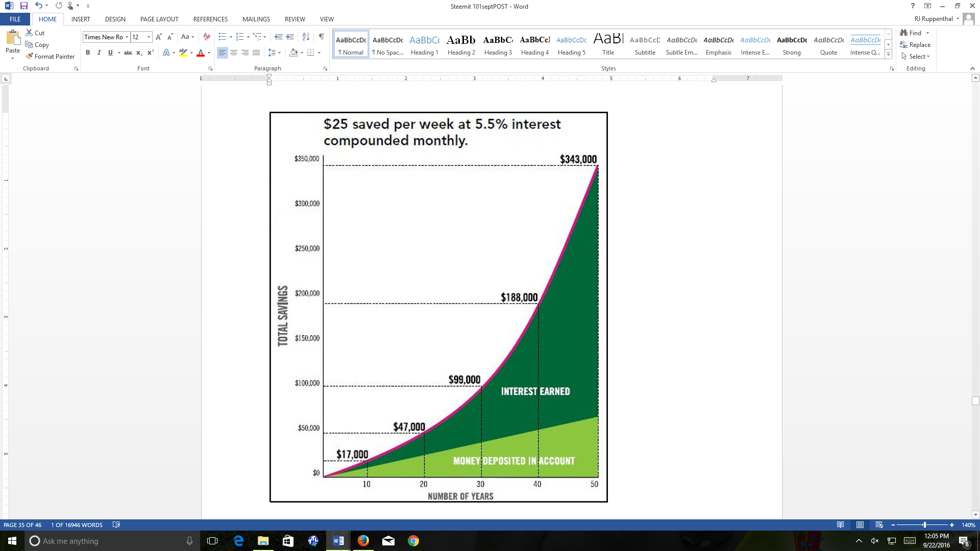Switch to the DESIGN tab
The image size is (980, 551).
pos(115,19)
